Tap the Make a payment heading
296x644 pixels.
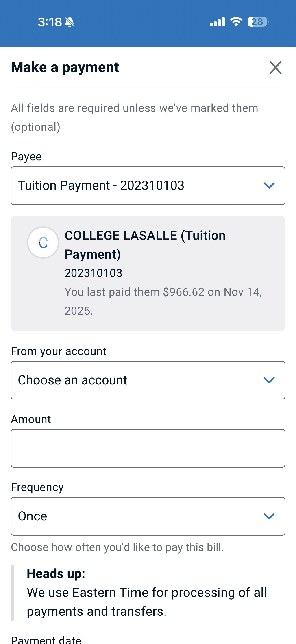tap(65, 67)
